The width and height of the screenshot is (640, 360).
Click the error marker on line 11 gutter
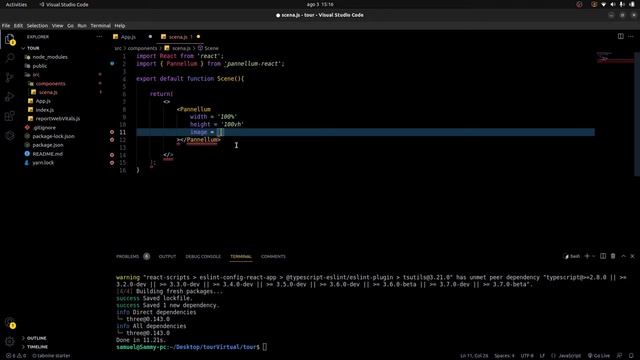[112, 132]
